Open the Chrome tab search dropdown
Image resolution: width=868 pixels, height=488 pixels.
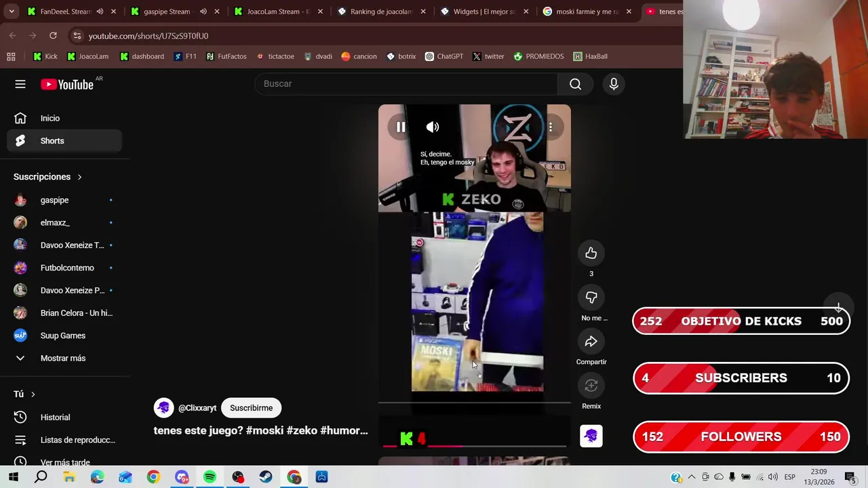click(12, 12)
